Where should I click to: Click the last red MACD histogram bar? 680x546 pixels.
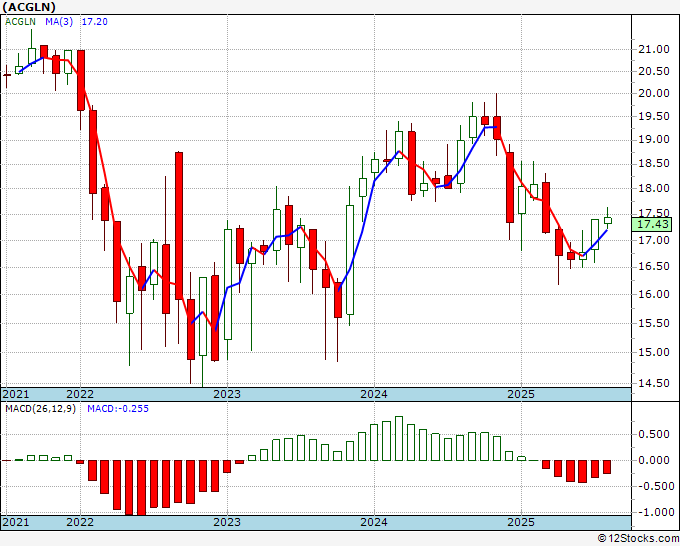pyautogui.click(x=607, y=467)
